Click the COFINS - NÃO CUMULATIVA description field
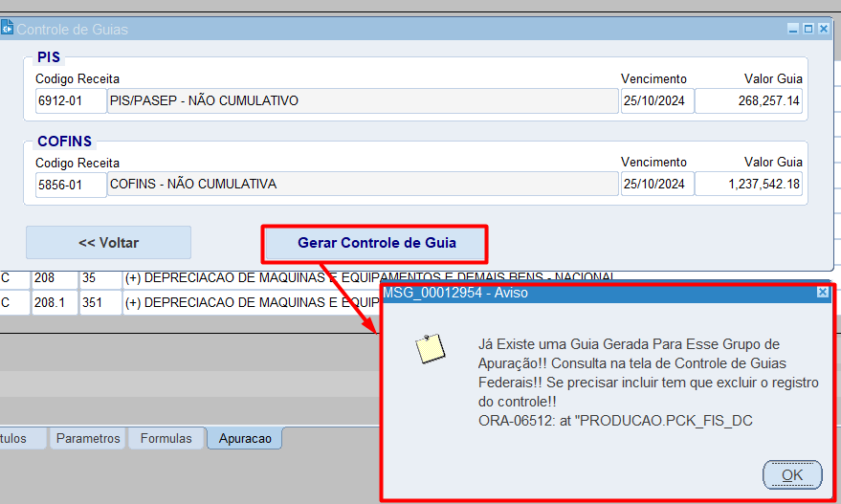841x504 pixels. (362, 185)
